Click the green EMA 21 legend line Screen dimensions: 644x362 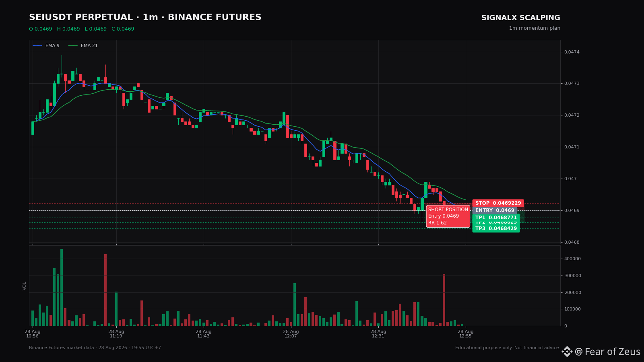click(73, 46)
